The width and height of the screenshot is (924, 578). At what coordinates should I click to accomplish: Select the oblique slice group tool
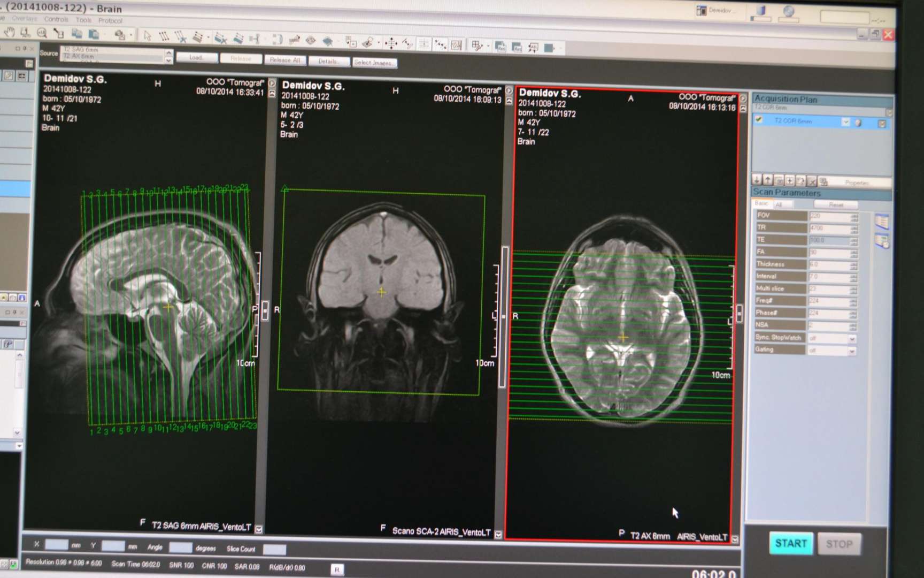[198, 37]
